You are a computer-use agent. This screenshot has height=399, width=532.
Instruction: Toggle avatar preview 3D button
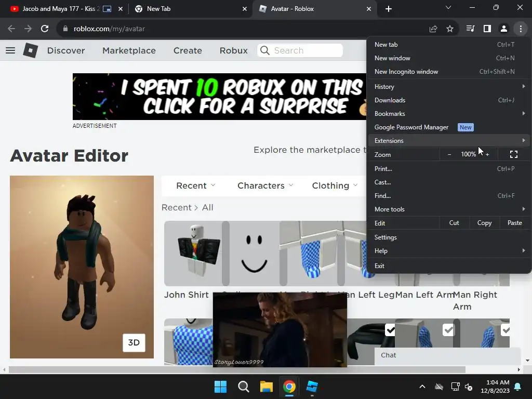(134, 342)
